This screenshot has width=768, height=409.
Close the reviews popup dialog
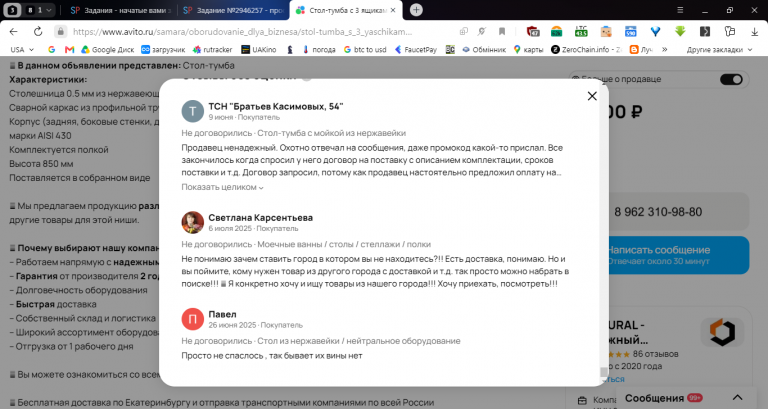592,96
